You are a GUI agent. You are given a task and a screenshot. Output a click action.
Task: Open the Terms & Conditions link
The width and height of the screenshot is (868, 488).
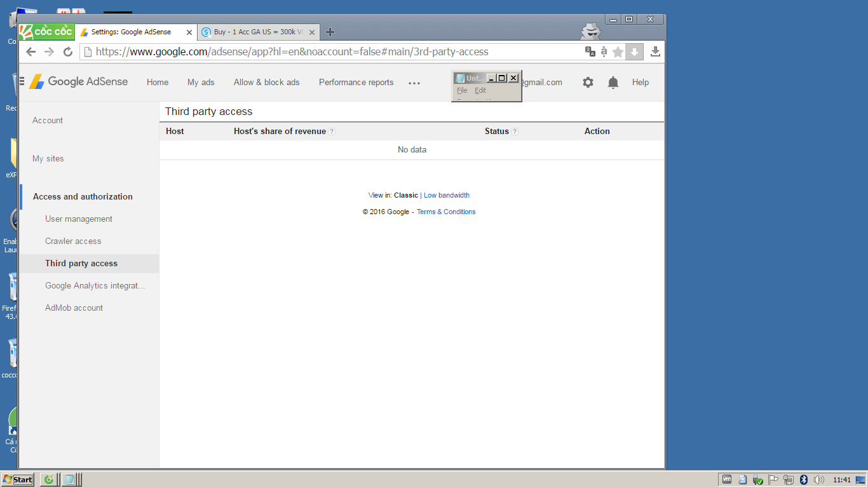(x=446, y=212)
